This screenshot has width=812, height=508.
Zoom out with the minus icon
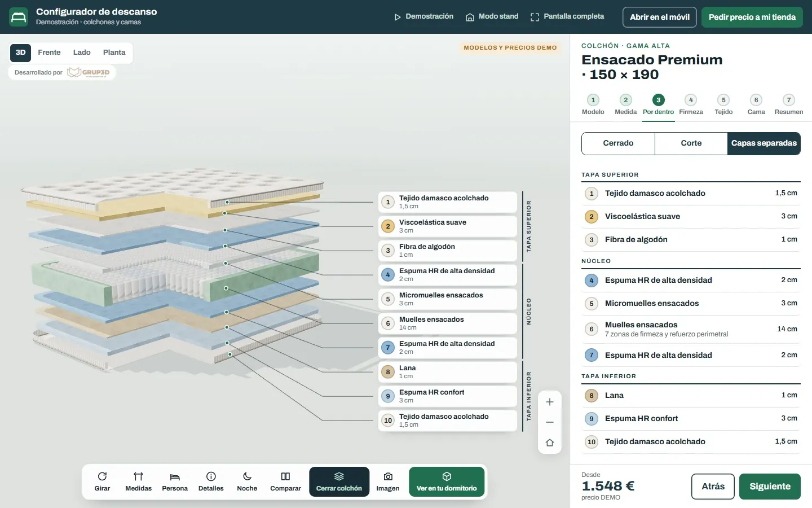point(550,422)
